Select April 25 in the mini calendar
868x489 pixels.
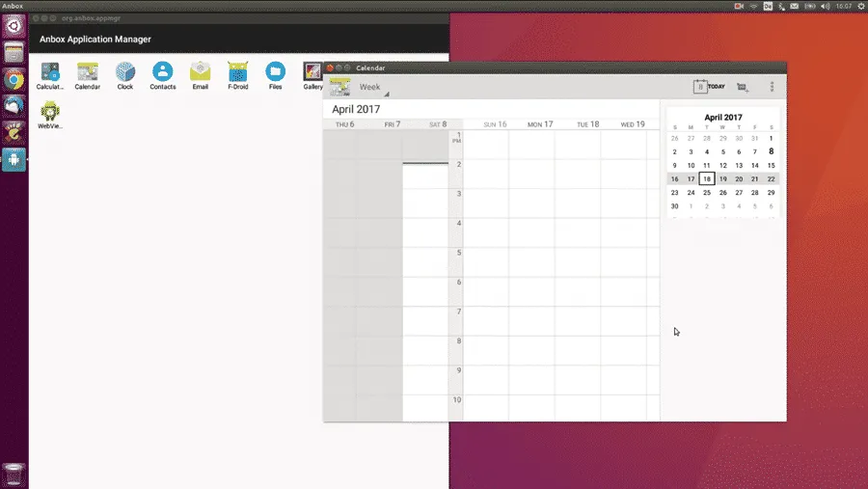(707, 193)
